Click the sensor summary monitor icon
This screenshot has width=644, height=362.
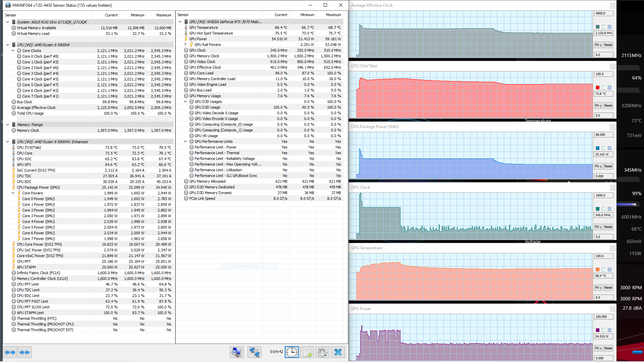click(236, 352)
